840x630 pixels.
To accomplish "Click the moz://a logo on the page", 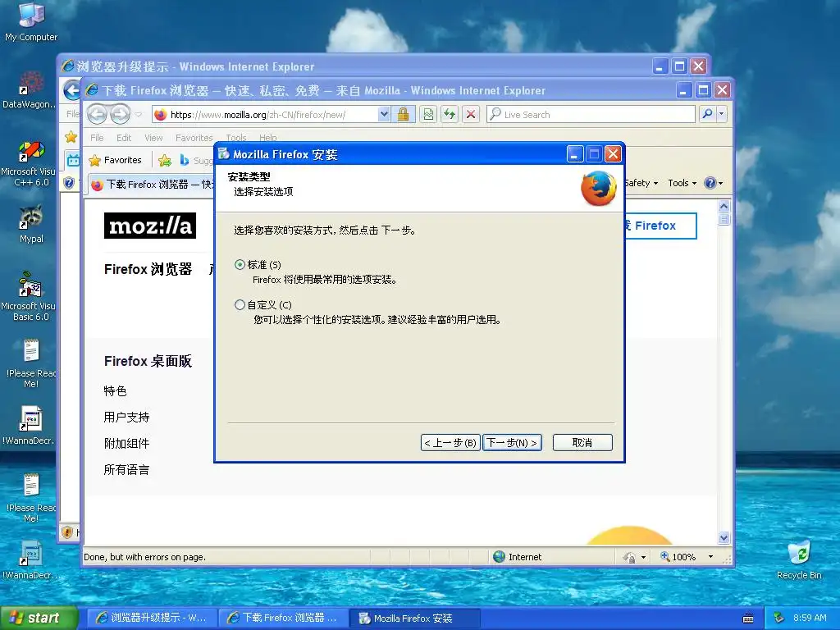I will click(150, 226).
